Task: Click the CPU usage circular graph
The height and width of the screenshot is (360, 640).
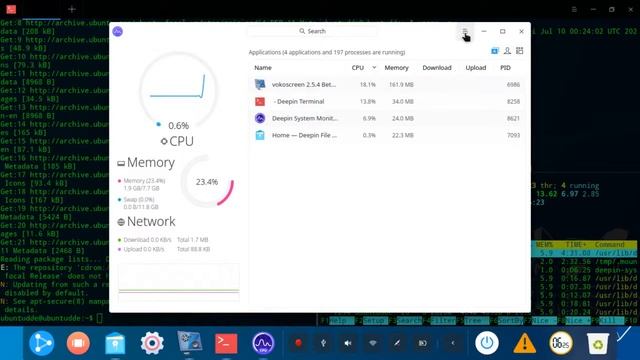Action: pos(178,90)
